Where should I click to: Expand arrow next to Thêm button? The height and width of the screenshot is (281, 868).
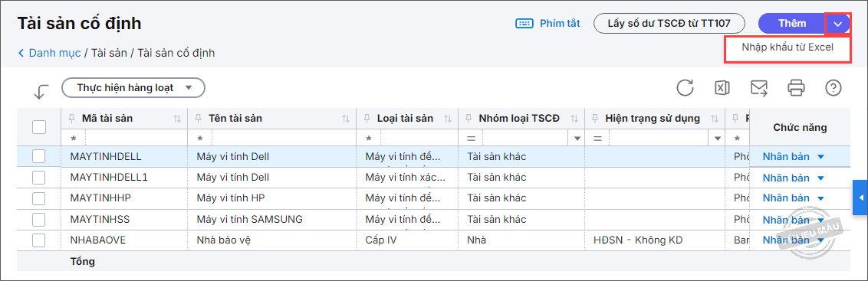tap(838, 24)
